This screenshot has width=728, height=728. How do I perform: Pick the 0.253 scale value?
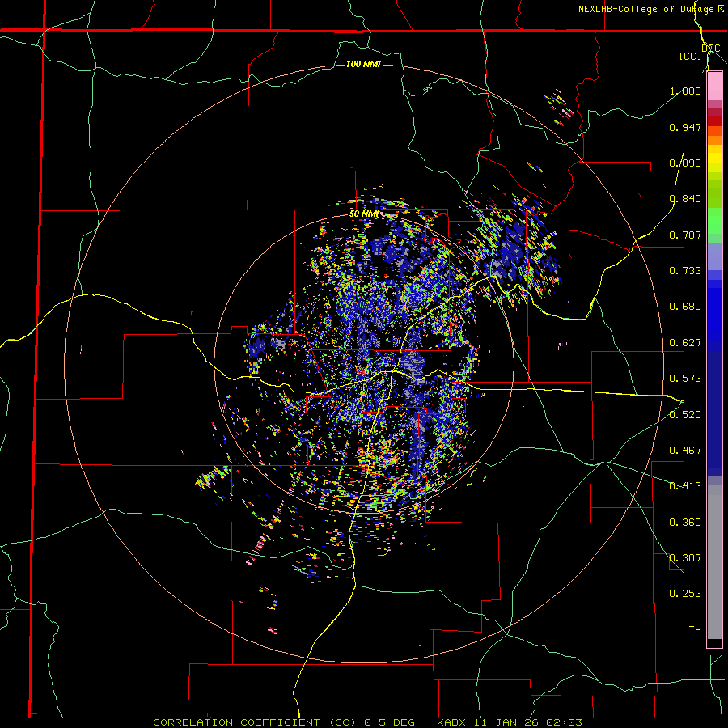(685, 594)
